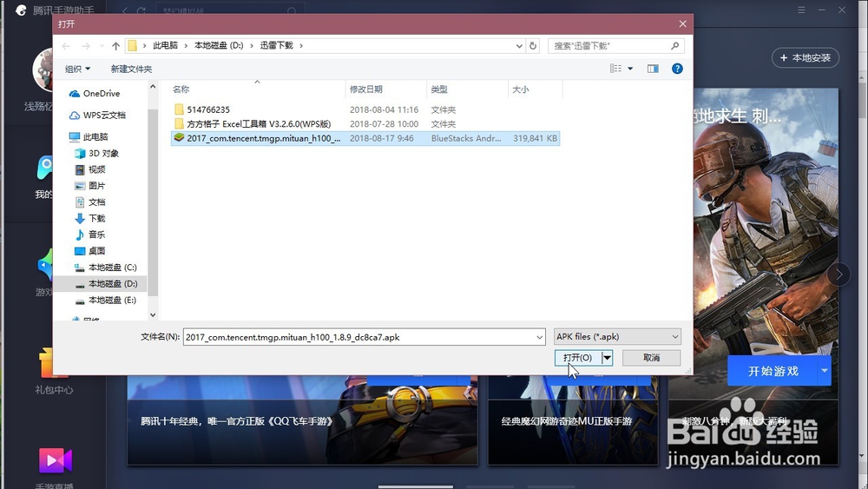Click the change view layout icon
The width and height of the screenshot is (868, 489).
point(615,69)
